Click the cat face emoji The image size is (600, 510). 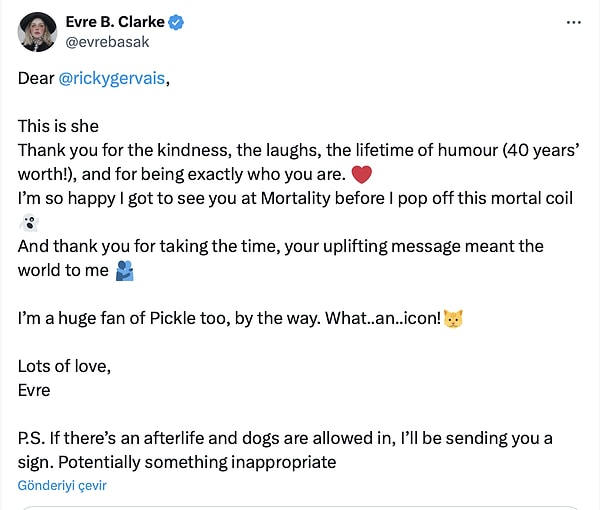pyautogui.click(x=453, y=319)
